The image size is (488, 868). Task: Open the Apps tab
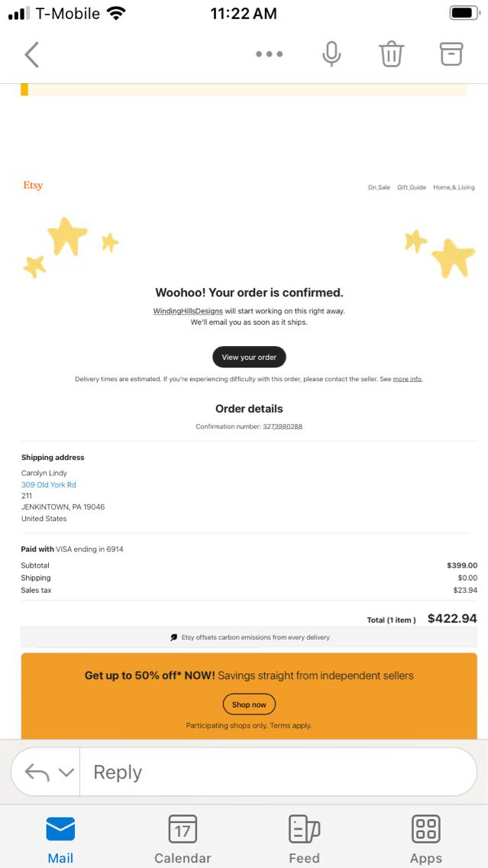click(x=426, y=839)
